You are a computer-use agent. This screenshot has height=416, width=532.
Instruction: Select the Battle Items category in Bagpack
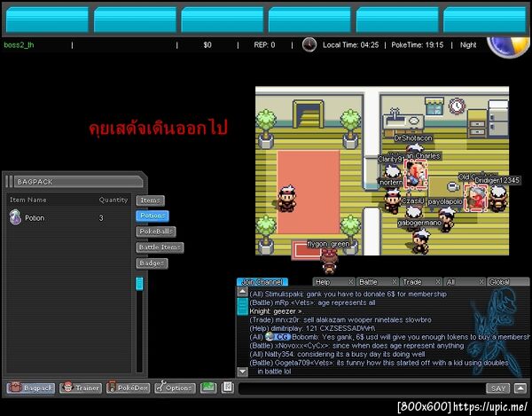tap(160, 247)
